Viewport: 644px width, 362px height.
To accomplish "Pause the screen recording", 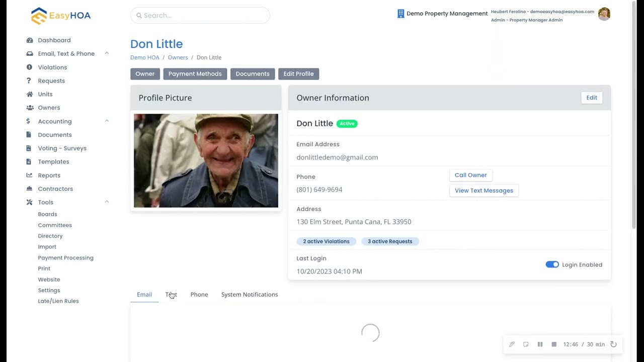I will (540, 344).
